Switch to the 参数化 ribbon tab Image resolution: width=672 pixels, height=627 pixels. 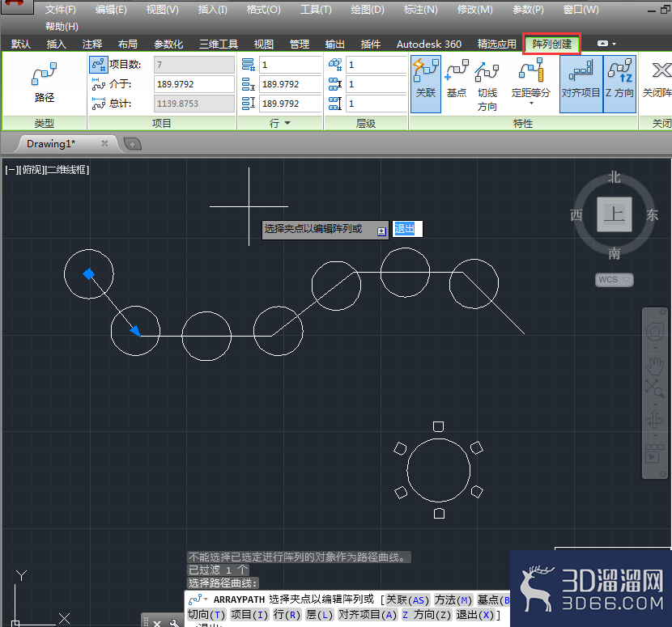click(x=168, y=44)
